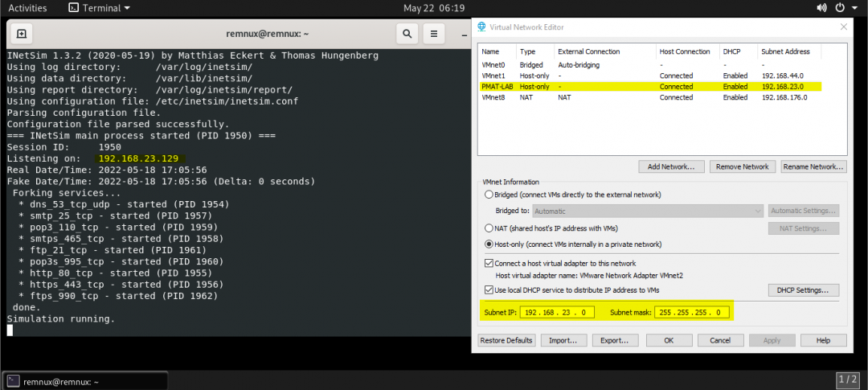Toggle Connect a host virtual adapter checkbox
Viewport: 868px width, 390px height.
point(489,263)
